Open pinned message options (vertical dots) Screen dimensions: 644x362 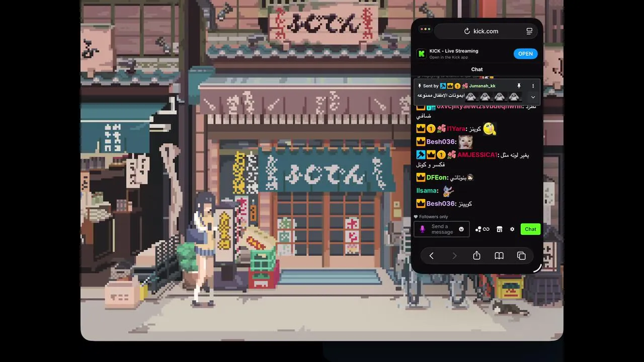click(x=533, y=86)
